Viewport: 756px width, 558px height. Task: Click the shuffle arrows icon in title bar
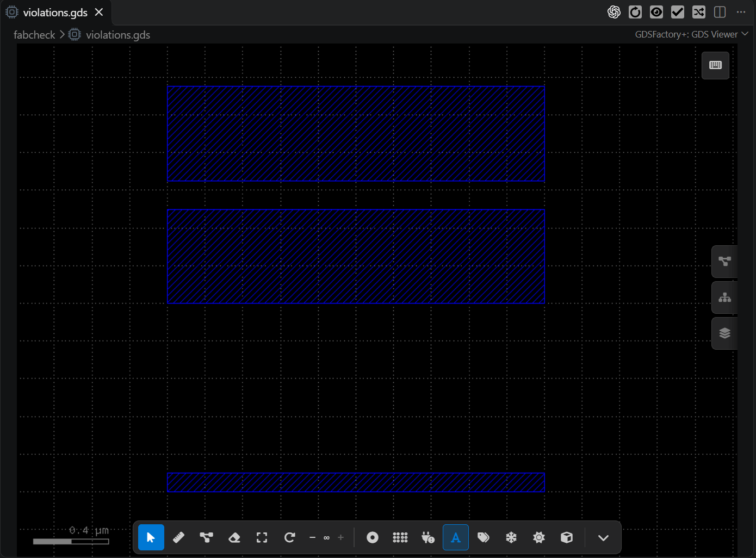coord(699,12)
